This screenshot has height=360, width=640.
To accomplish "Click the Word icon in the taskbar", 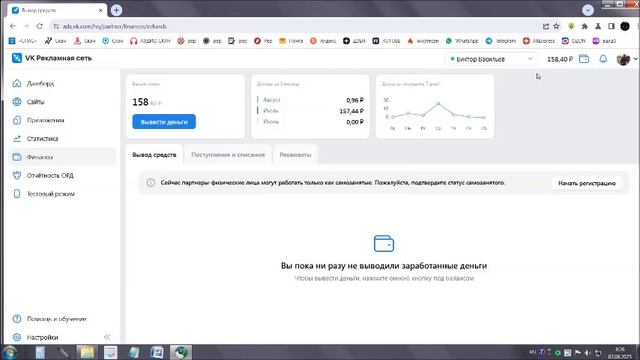I will (x=157, y=352).
